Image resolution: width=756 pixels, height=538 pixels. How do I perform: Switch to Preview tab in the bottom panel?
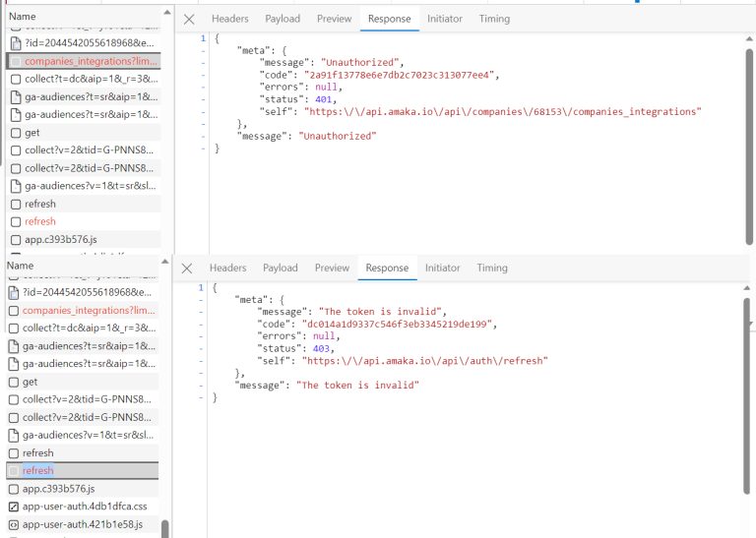click(x=332, y=268)
